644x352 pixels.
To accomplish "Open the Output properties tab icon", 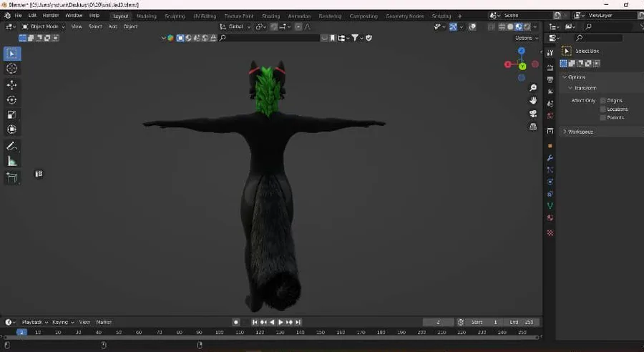I will pos(550,79).
